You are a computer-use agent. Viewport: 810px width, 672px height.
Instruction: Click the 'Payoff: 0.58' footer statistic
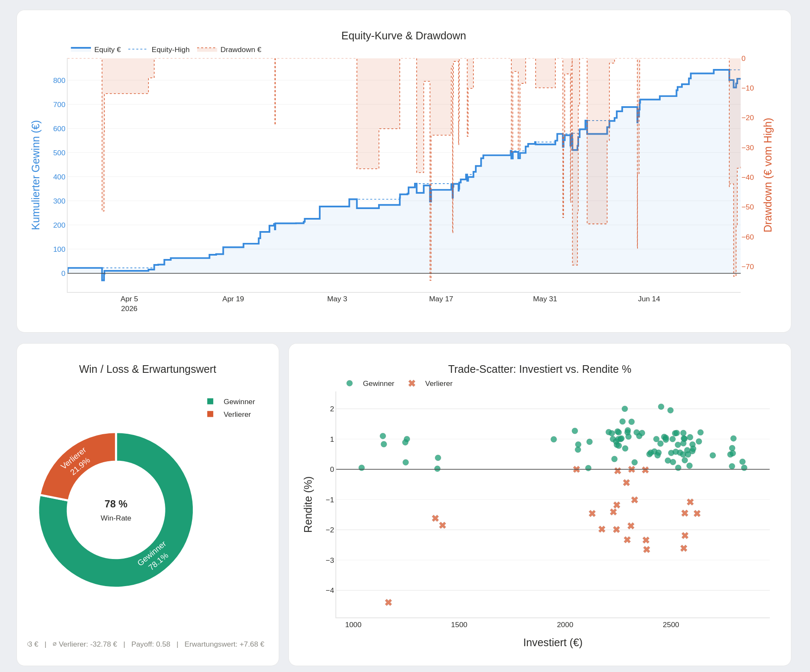(x=151, y=644)
